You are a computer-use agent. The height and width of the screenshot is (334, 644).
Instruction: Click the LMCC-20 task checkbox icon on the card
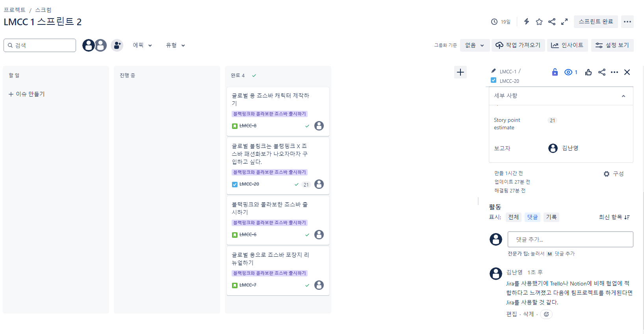[x=235, y=184]
